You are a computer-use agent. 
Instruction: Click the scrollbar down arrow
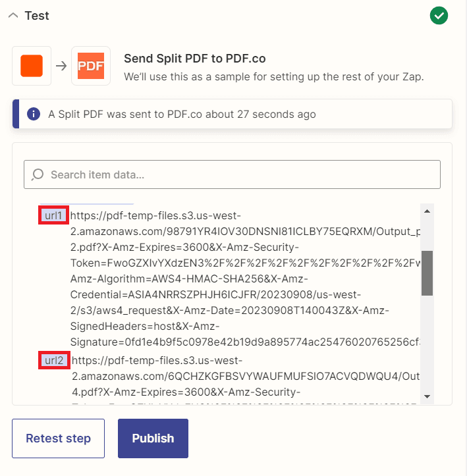coord(427,396)
